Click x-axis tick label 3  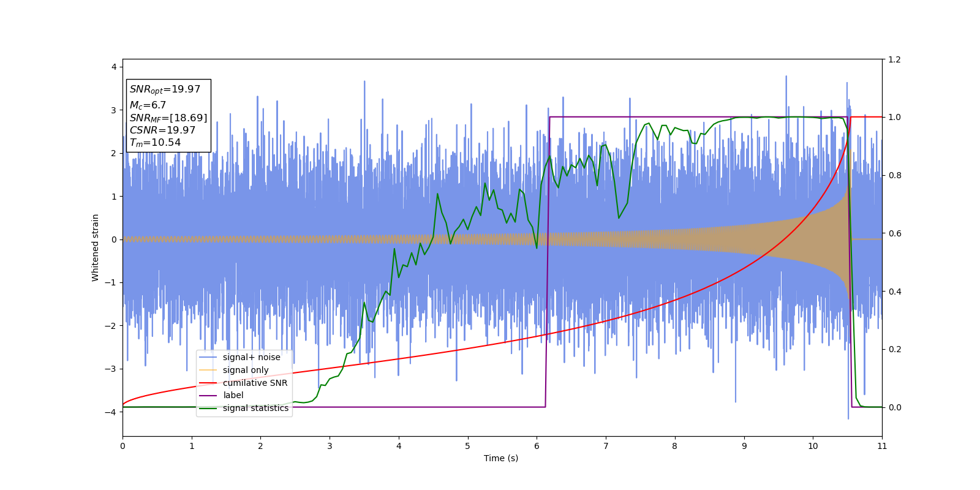330,446
